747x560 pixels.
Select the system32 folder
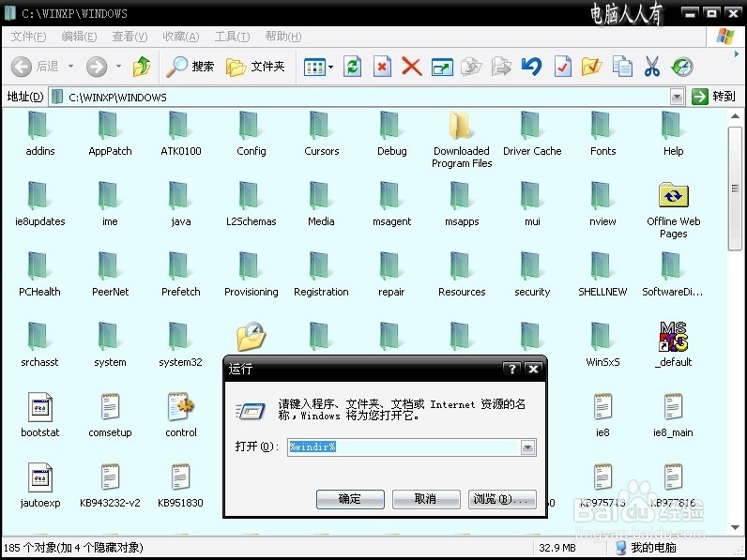coord(180,345)
